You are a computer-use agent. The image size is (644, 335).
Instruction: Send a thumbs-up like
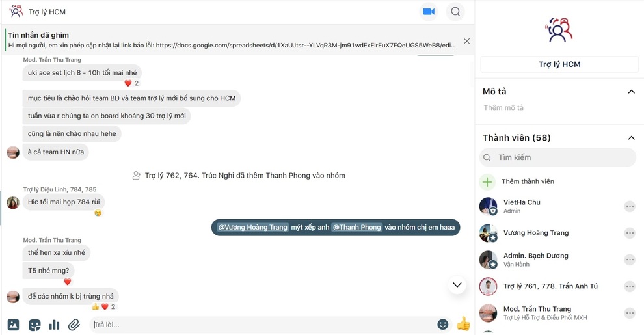tap(463, 324)
